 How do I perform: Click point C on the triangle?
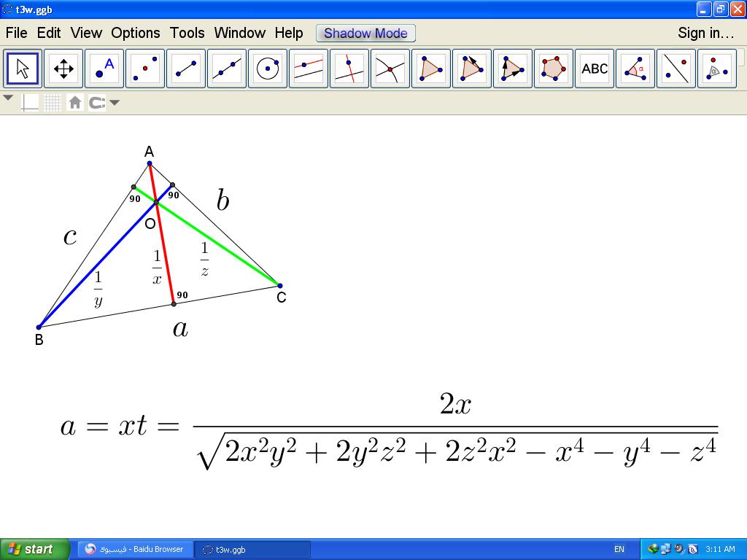tap(279, 286)
